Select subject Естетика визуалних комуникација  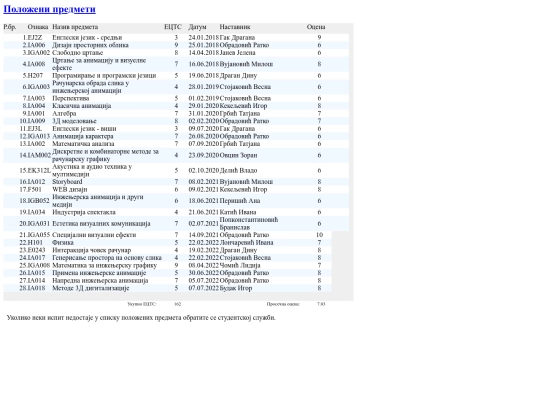click(101, 224)
